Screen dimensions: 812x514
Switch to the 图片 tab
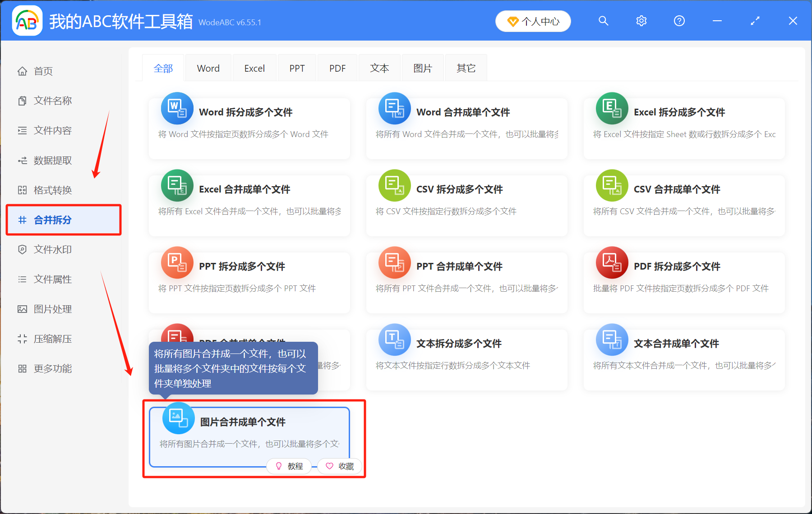[x=422, y=68]
